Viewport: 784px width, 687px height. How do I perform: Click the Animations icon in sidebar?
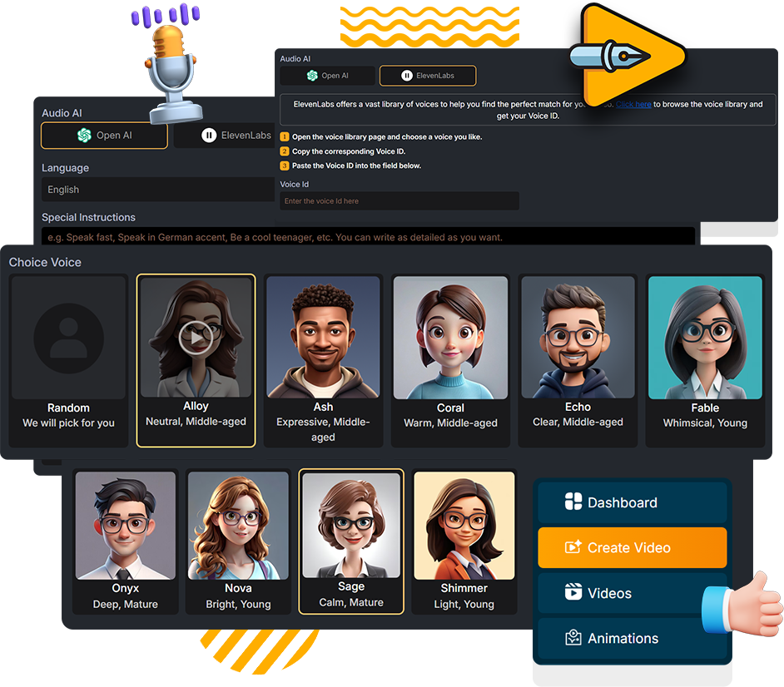point(573,638)
